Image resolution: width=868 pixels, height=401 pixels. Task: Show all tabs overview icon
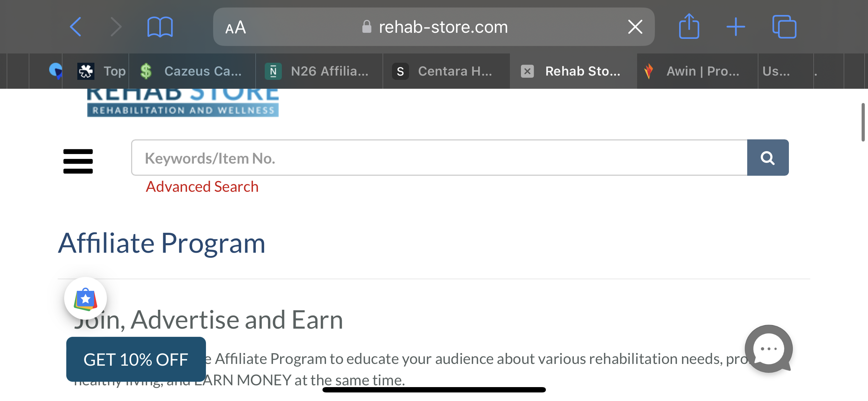784,26
